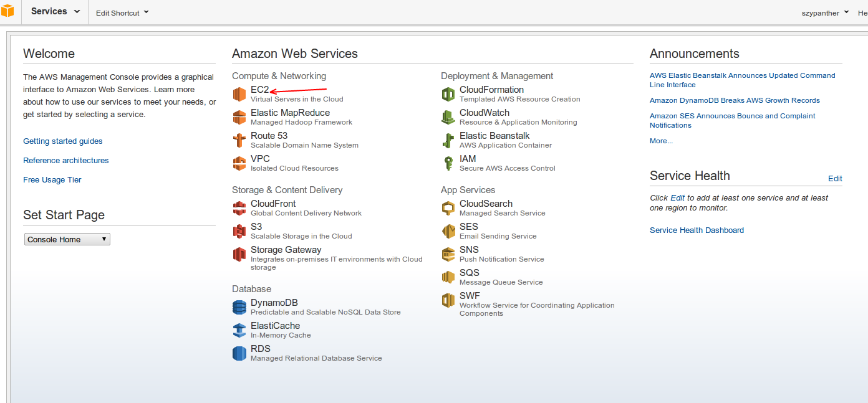Click the Help menu in top bar
This screenshot has width=868, height=403.
click(x=862, y=12)
